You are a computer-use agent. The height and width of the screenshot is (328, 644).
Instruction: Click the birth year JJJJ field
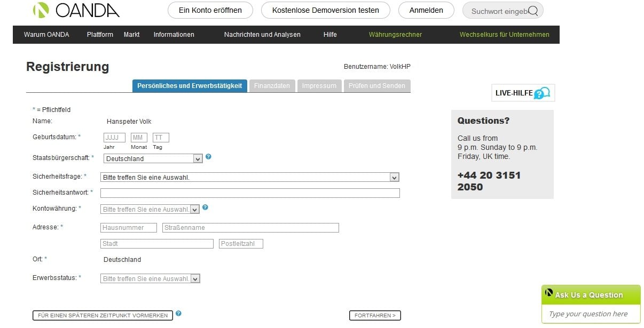pyautogui.click(x=114, y=138)
